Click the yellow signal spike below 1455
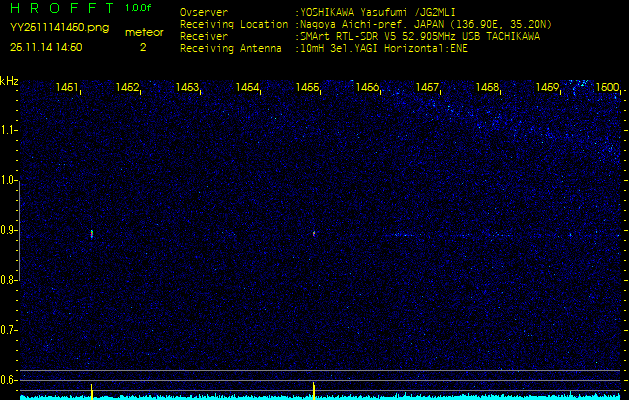The height and width of the screenshot is (400, 629). (x=314, y=388)
